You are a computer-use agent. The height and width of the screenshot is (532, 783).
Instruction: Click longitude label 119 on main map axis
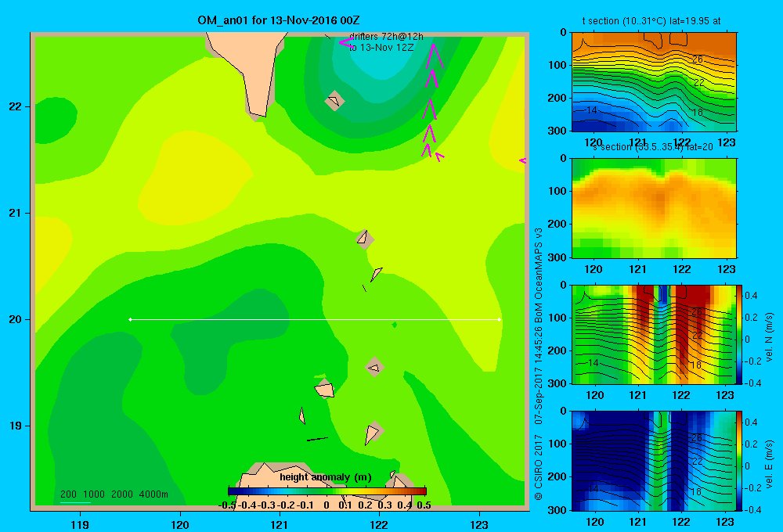[x=80, y=524]
